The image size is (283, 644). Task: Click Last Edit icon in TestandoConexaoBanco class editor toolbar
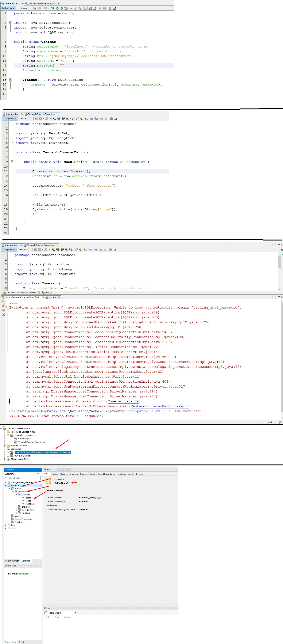tap(36, 119)
